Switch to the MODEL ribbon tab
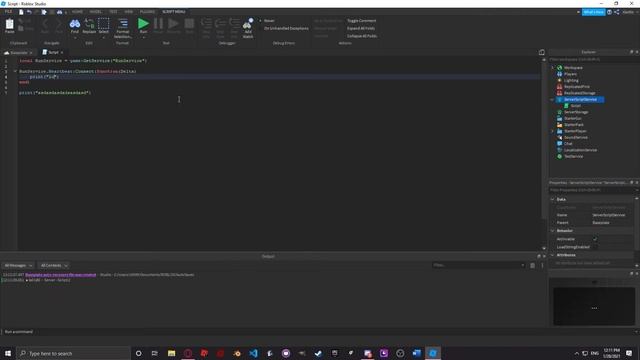This screenshot has height=360, width=640. [x=96, y=12]
